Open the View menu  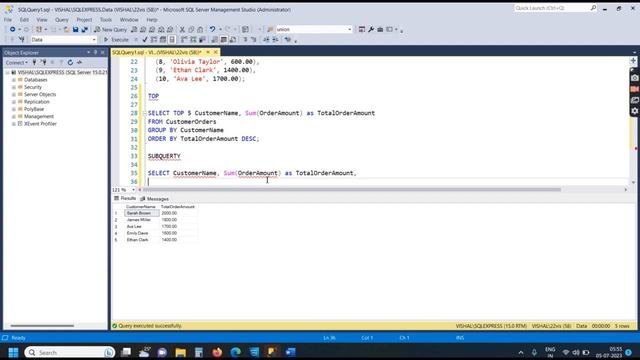pos(42,20)
